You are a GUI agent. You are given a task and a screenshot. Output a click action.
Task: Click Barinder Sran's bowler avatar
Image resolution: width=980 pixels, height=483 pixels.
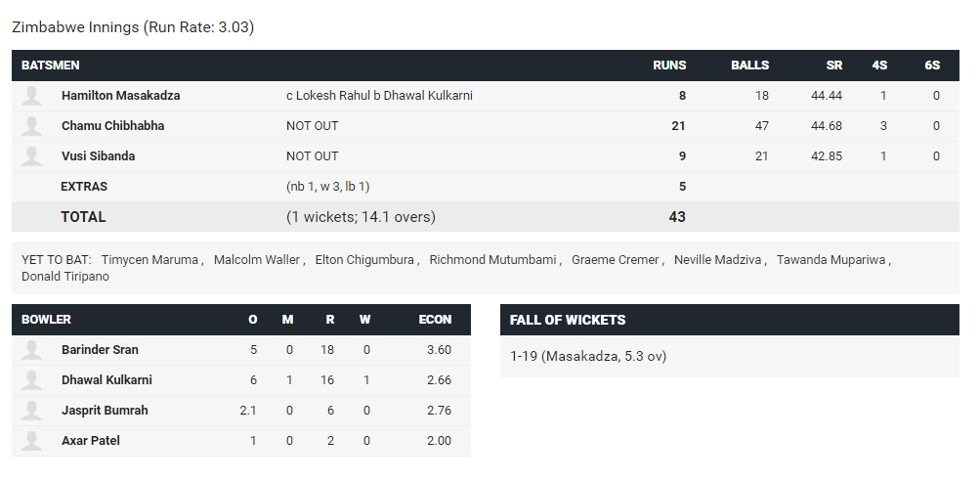pos(32,350)
